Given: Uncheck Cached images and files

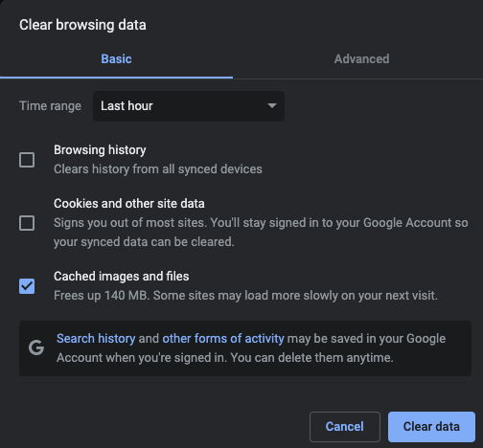Looking at the screenshot, I should click(27, 286).
